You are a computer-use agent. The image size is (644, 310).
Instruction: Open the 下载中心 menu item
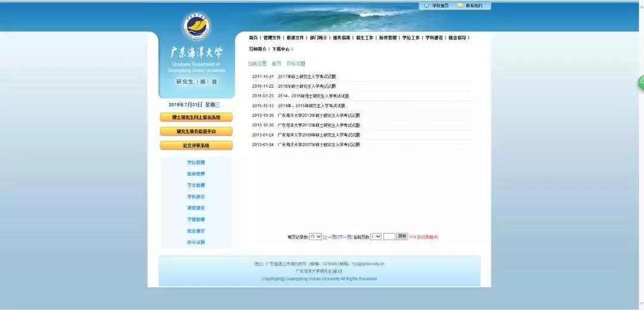(x=281, y=49)
